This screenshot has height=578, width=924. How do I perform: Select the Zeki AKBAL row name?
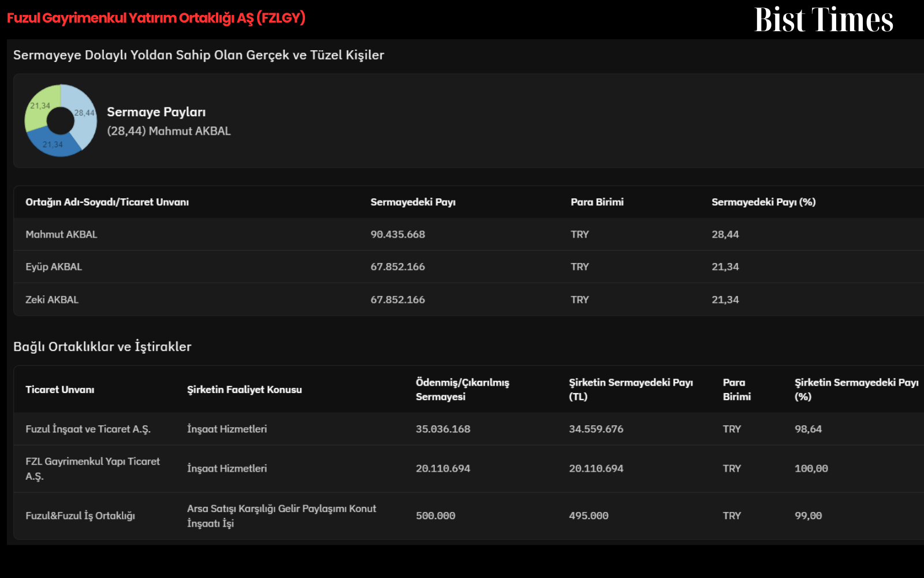click(x=52, y=300)
